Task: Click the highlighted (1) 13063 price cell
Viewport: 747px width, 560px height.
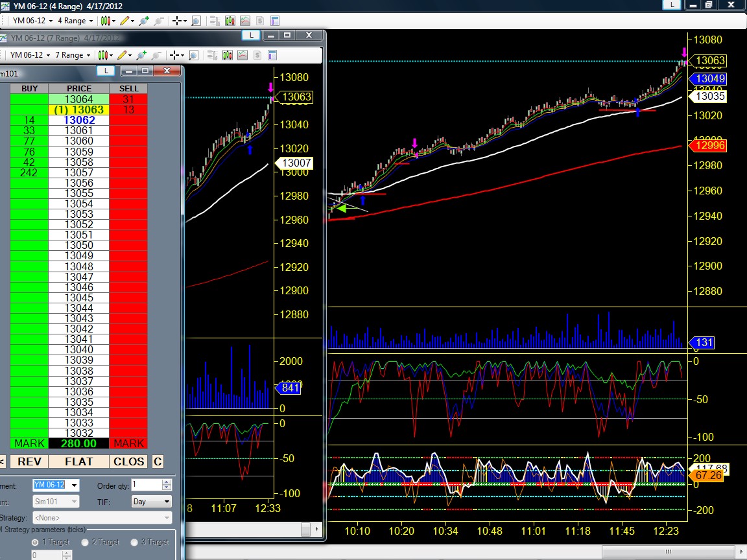Action: pyautogui.click(x=78, y=110)
